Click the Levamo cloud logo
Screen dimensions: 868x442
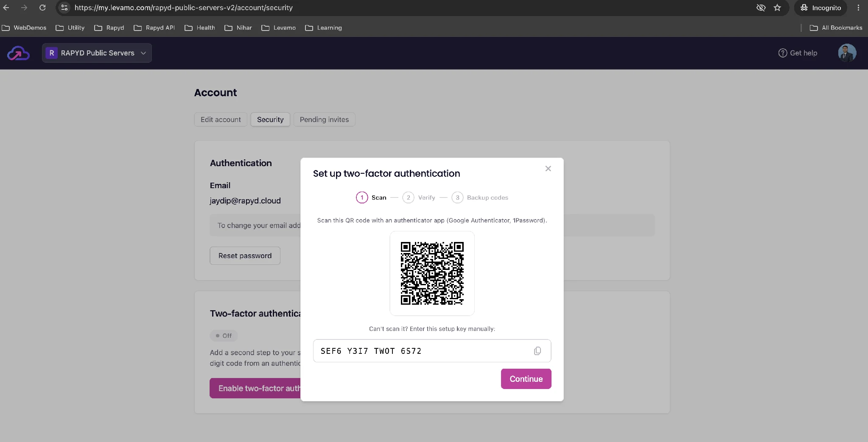coord(18,53)
